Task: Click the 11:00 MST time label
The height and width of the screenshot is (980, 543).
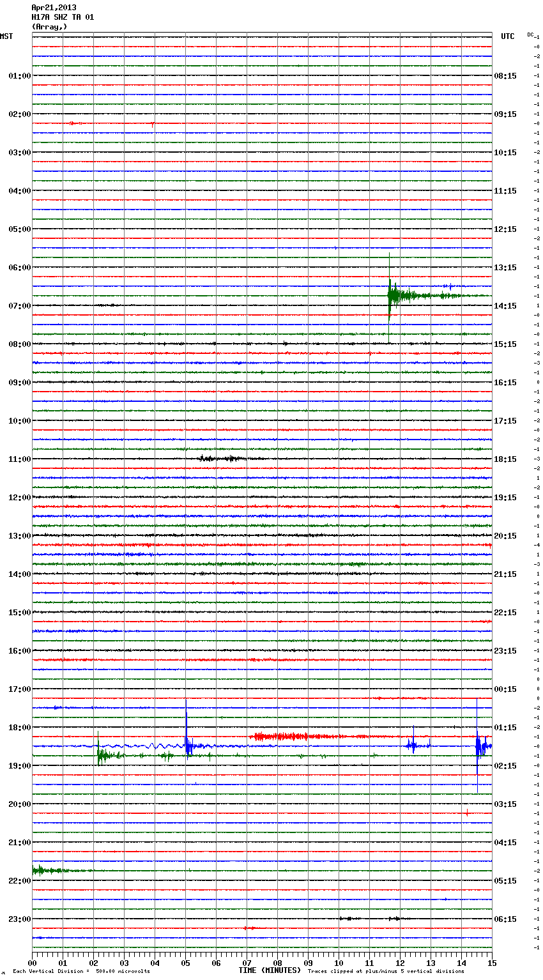Action: (20, 459)
